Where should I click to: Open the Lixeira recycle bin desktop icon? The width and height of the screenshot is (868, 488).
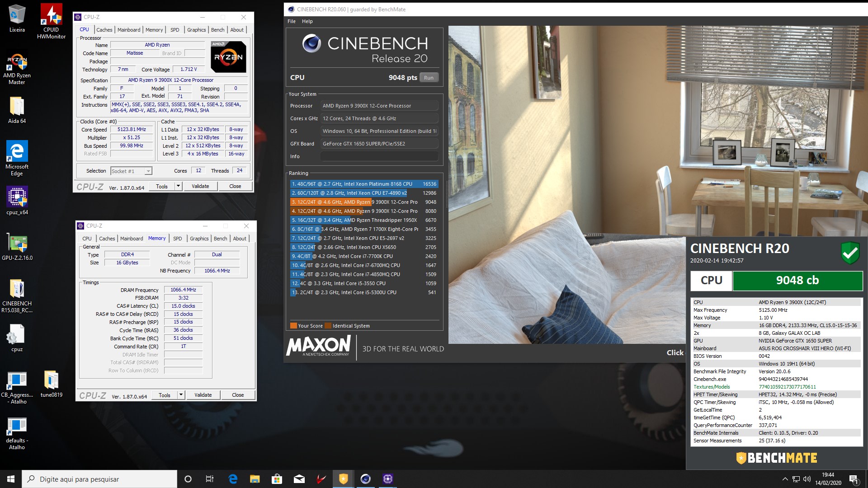click(x=17, y=18)
